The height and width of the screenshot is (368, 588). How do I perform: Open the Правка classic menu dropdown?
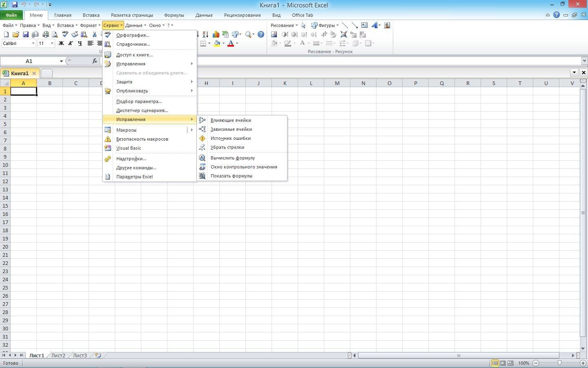pos(29,25)
